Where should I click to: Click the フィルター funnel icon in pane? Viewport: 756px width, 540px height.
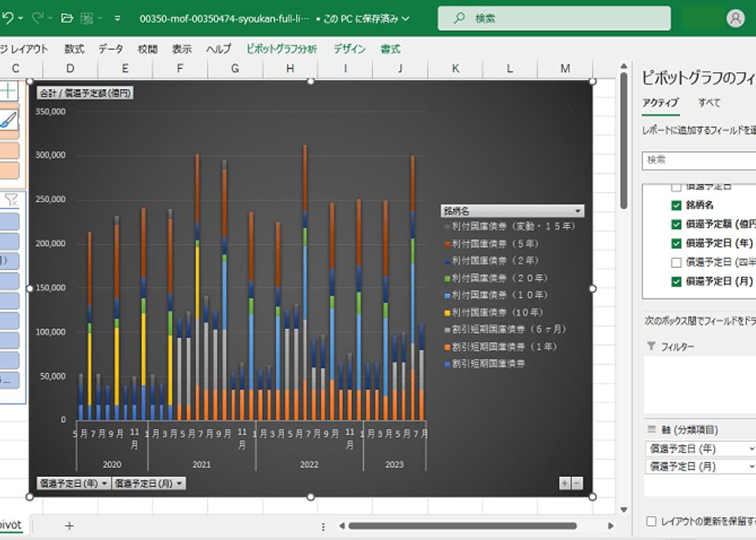(x=651, y=346)
